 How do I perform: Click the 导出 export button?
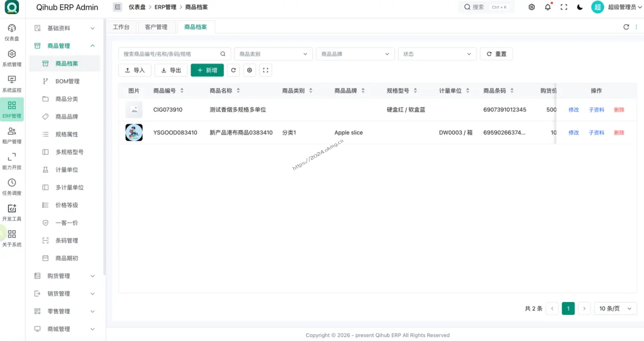tap(171, 70)
